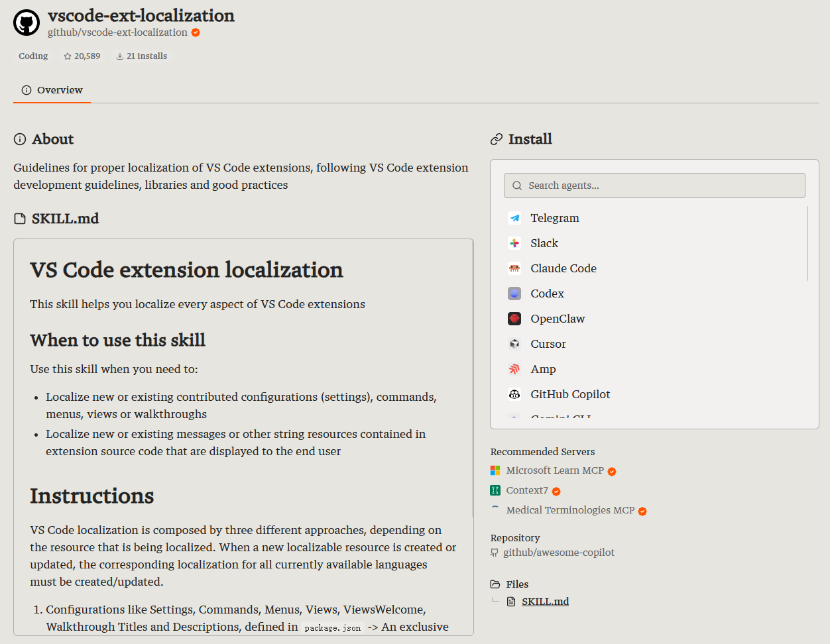Click verified badge beside Medical Terminologies MCP
Viewport: 830px width, 644px height.
click(642, 511)
